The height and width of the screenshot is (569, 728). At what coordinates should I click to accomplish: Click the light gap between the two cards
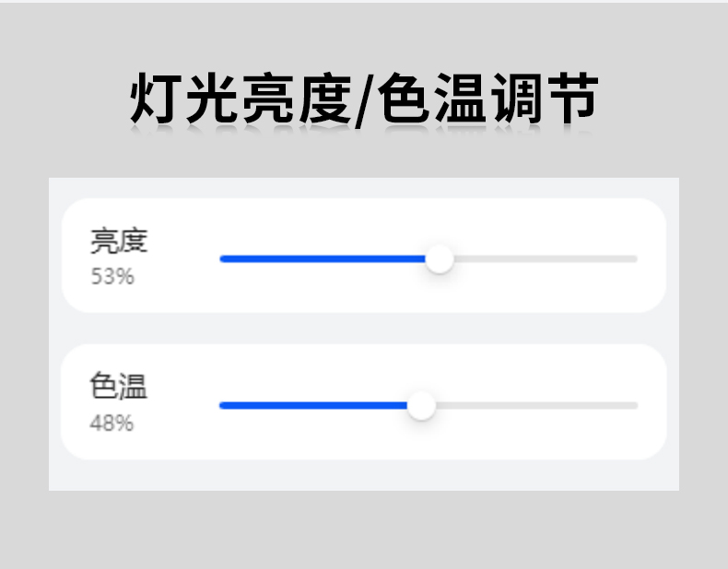(364, 329)
